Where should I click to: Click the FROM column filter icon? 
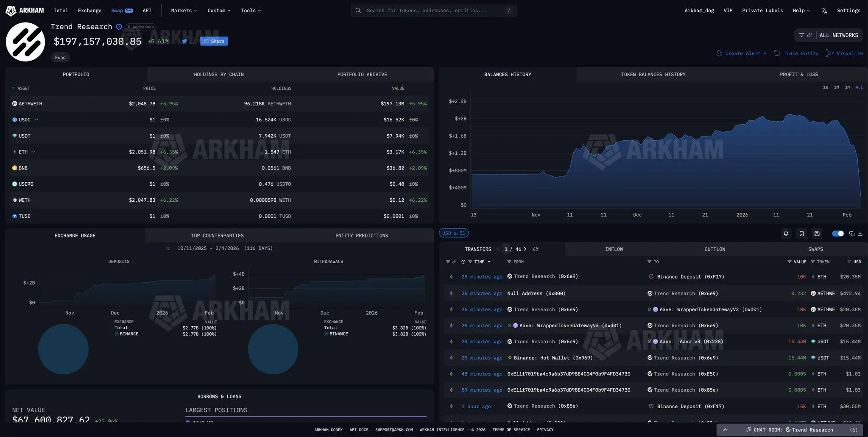(x=509, y=262)
